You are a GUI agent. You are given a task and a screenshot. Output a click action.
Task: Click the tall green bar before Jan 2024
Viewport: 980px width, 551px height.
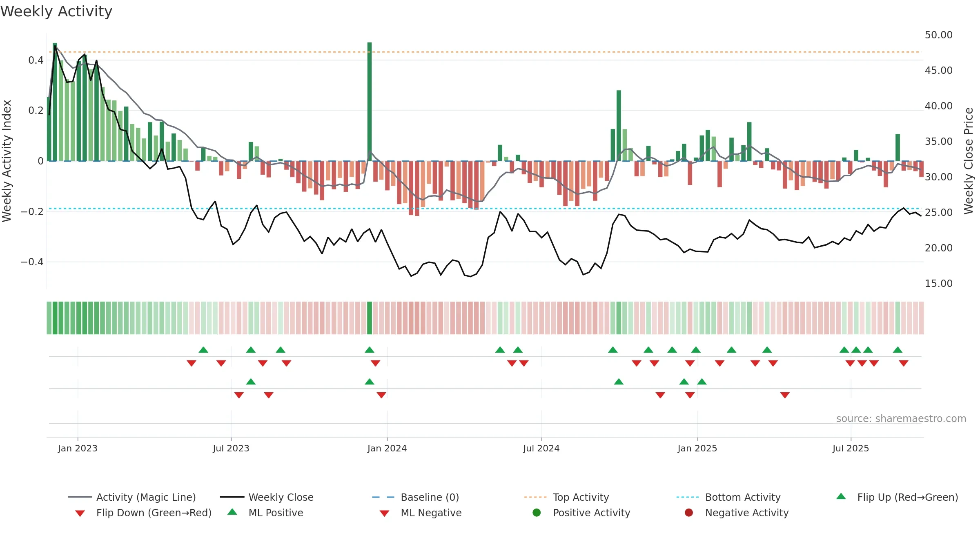[370, 102]
